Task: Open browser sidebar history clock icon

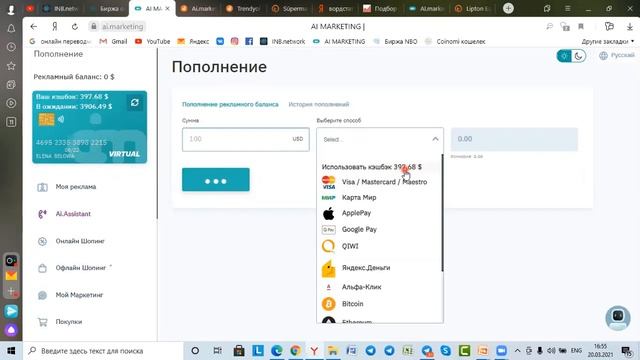Action: (x=11, y=47)
